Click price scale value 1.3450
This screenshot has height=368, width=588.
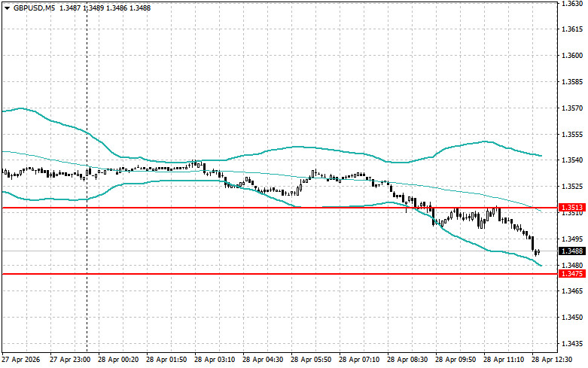(x=572, y=318)
